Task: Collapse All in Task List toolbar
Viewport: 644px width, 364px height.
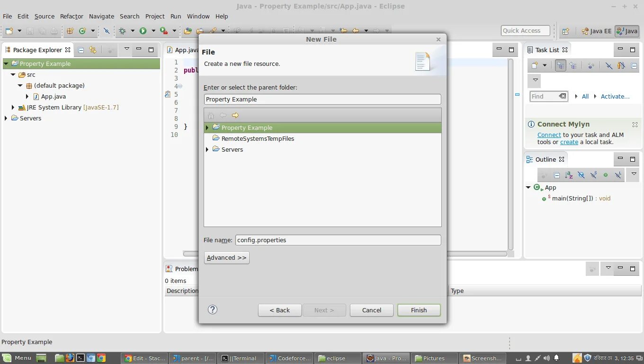Action: click(634, 65)
